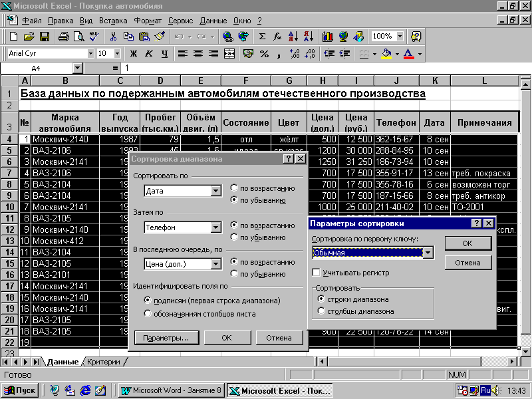Sort descending with the toolbar icon
532x399 pixels.
(309, 37)
